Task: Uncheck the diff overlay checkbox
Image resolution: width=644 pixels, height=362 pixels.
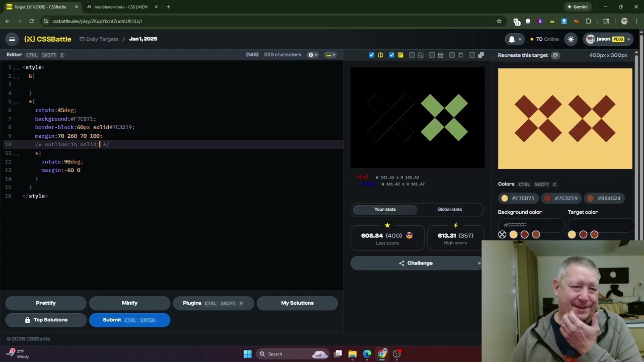Action: tap(392, 55)
